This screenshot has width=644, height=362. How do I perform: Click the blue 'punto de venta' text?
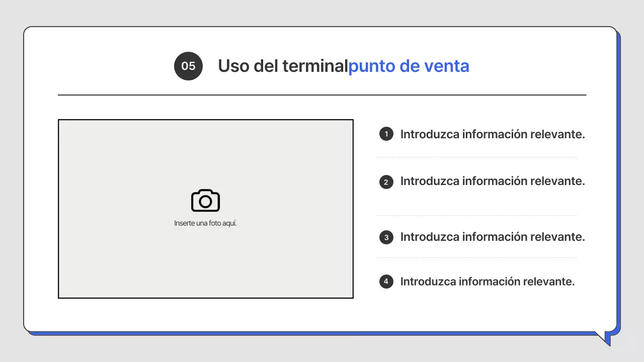point(409,66)
